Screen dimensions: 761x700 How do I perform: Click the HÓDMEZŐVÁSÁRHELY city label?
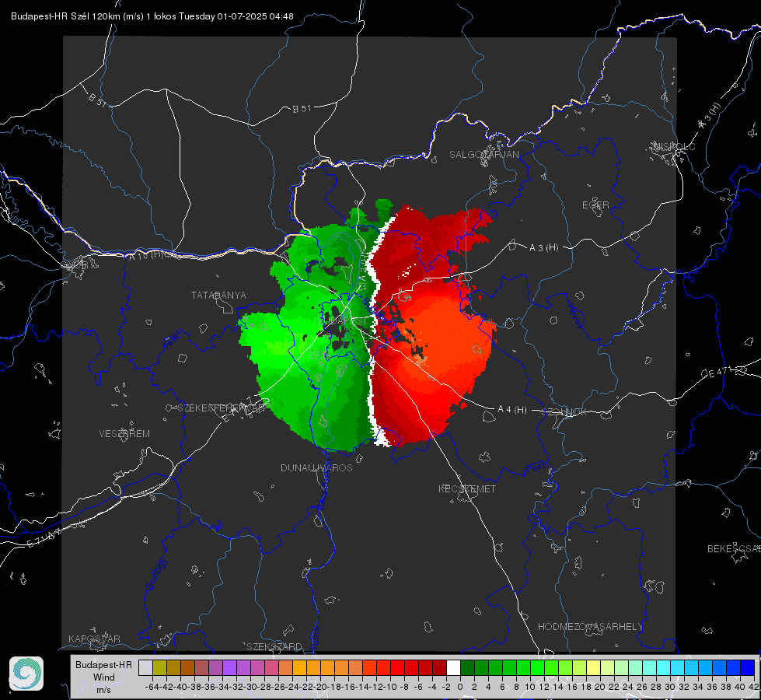(x=590, y=627)
